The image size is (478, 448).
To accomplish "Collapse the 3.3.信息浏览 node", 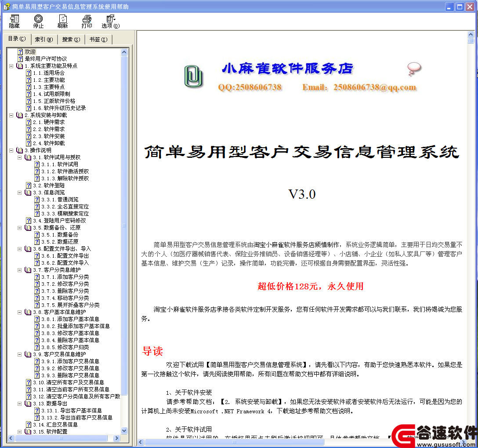I will [19, 193].
